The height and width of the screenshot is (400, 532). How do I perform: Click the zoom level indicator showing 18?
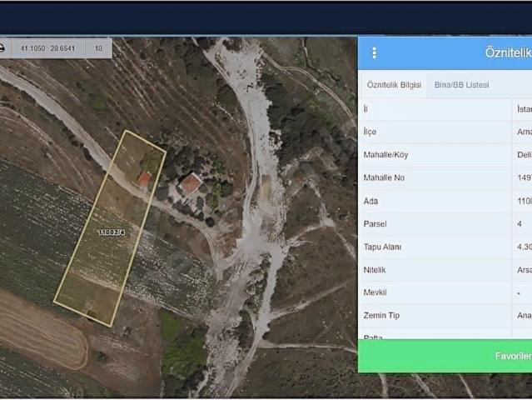point(98,48)
